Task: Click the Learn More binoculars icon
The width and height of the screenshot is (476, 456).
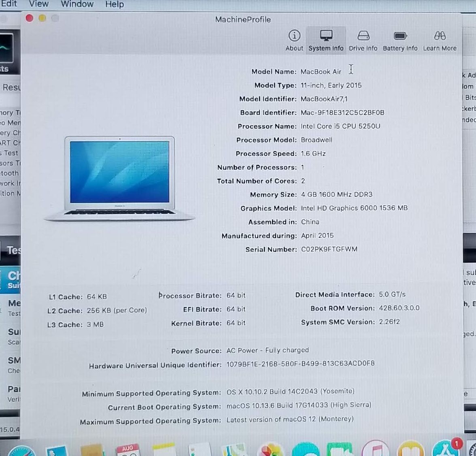Action: click(440, 36)
